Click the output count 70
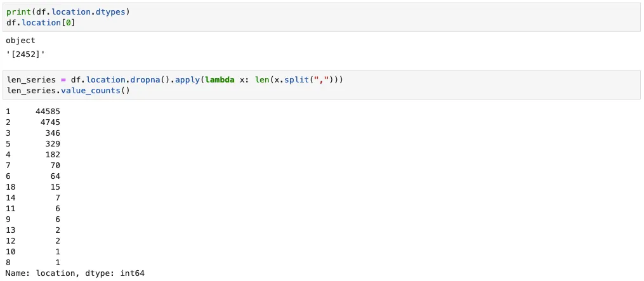This screenshot has width=644, height=281. [x=55, y=165]
